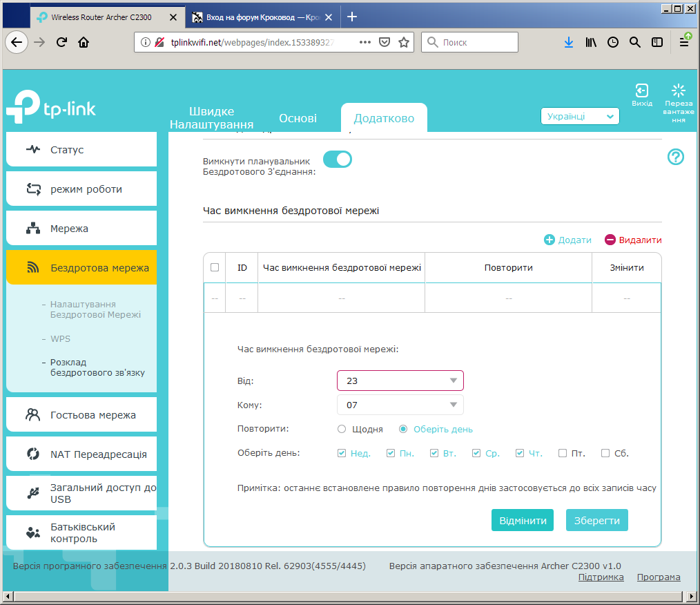Expand the Кому hour dropdown
This screenshot has height=605, width=700.
[400, 405]
